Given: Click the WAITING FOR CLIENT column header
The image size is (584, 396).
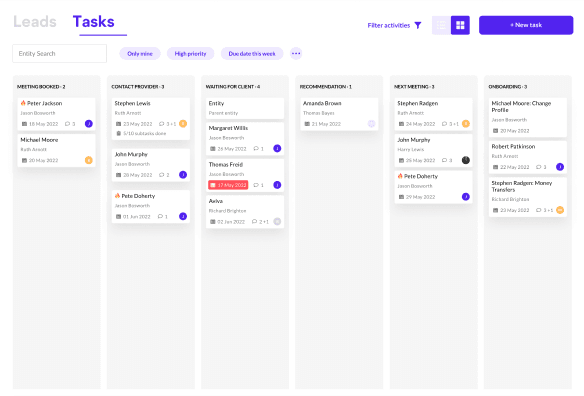Looking at the screenshot, I should tap(233, 87).
